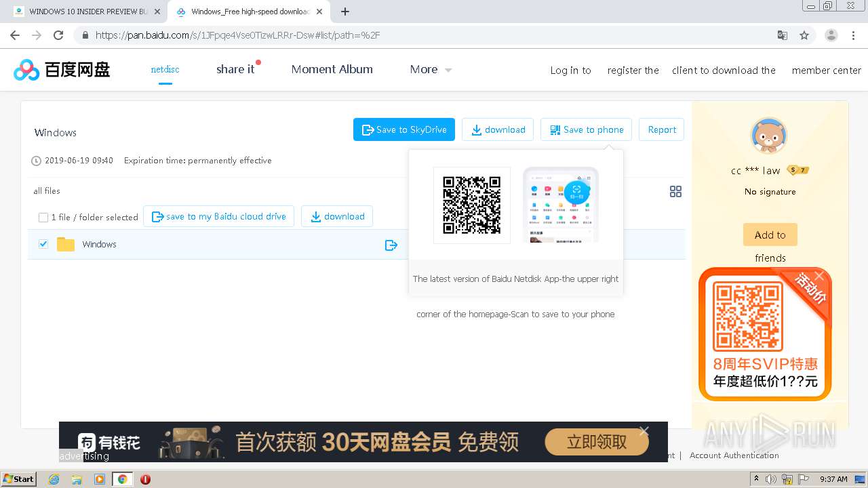This screenshot has height=488, width=868.
Task: Switch to grid view icon
Action: [x=675, y=192]
